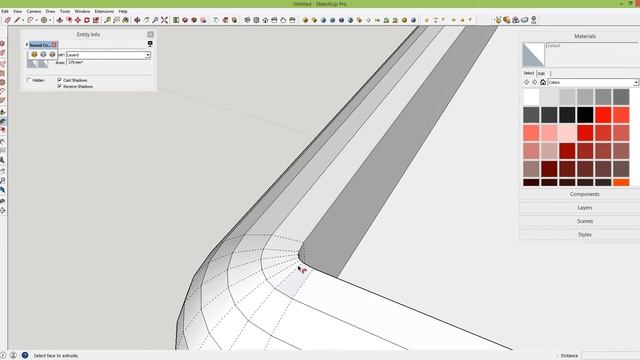Collapse the Materials panel header

click(584, 36)
